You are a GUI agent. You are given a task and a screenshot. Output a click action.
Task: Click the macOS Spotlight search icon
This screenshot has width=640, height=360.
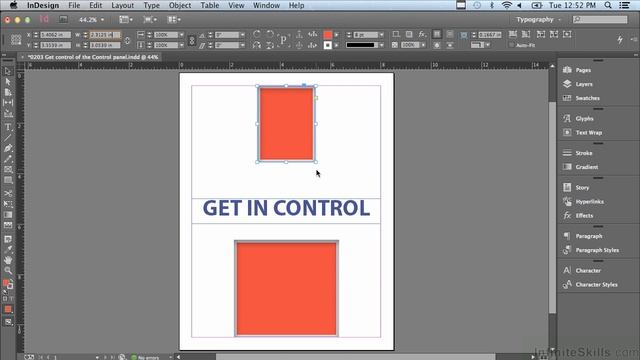click(608, 5)
